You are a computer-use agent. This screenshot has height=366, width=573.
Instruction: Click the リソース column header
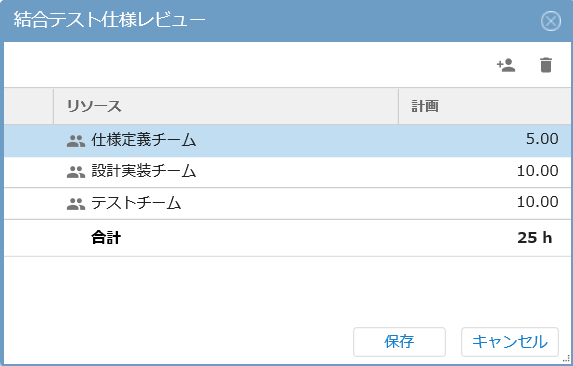(x=226, y=106)
